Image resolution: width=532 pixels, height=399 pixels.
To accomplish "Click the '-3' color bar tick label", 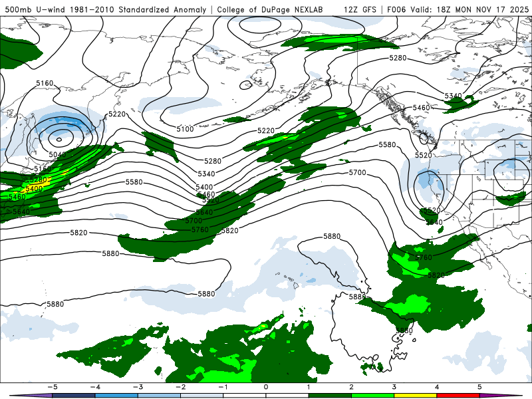I will tap(138, 387).
